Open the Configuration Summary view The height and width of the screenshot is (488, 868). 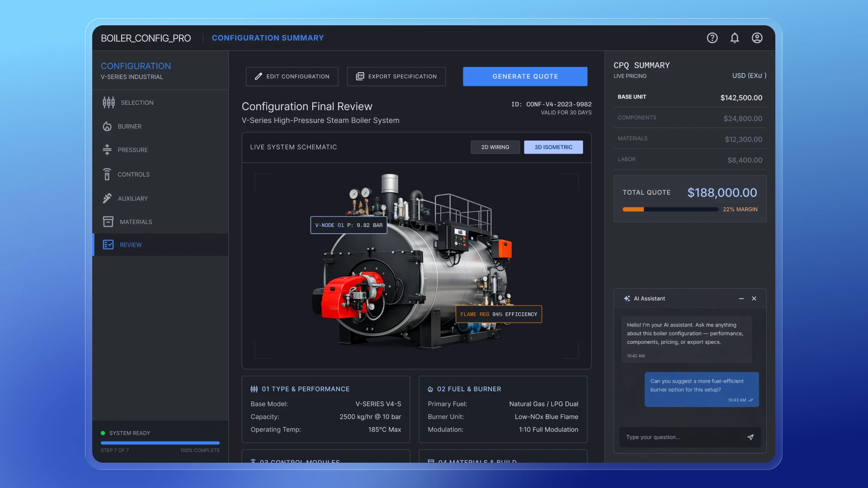268,38
